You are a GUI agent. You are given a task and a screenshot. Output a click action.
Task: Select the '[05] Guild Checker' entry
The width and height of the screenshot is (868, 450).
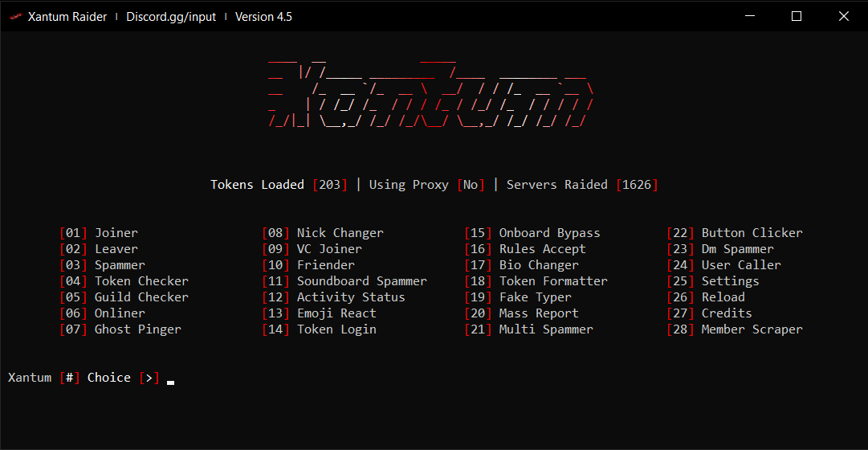[124, 297]
